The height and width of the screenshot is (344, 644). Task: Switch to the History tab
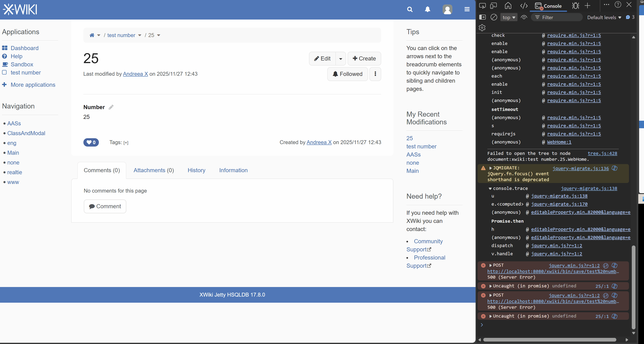pos(196,170)
